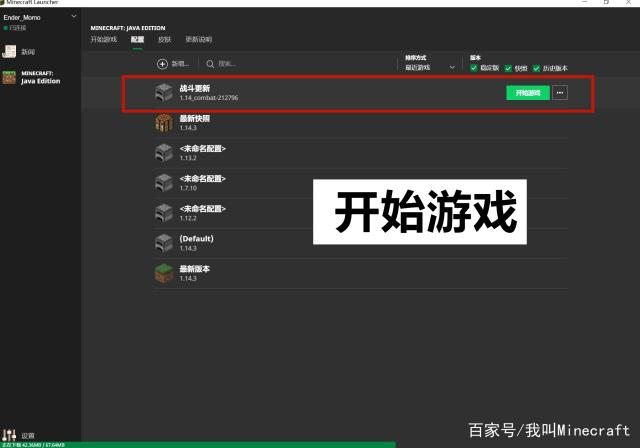Expand the Ender_Momo account dropdown
Viewport: 640px width, 448px height.
tap(74, 17)
